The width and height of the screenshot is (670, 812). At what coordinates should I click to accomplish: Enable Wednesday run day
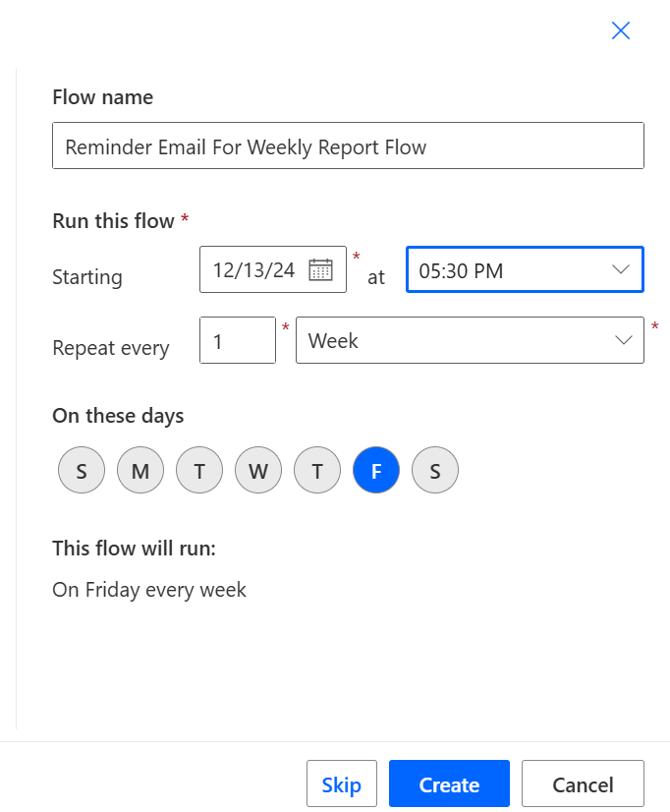tap(258, 470)
